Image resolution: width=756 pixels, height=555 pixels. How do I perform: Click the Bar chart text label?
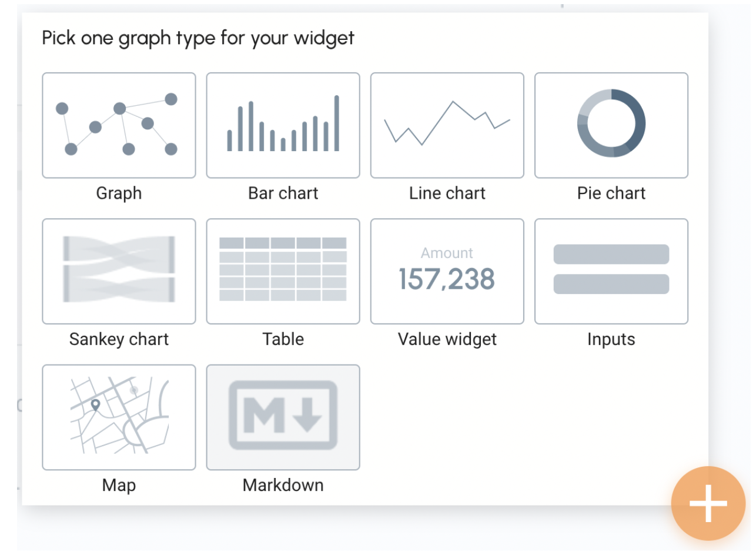click(283, 193)
